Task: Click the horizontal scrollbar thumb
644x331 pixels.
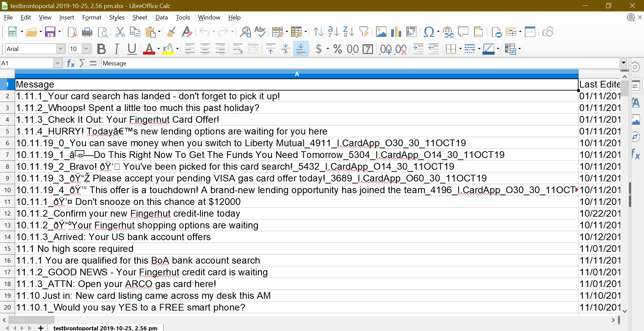Action: (x=31, y=320)
